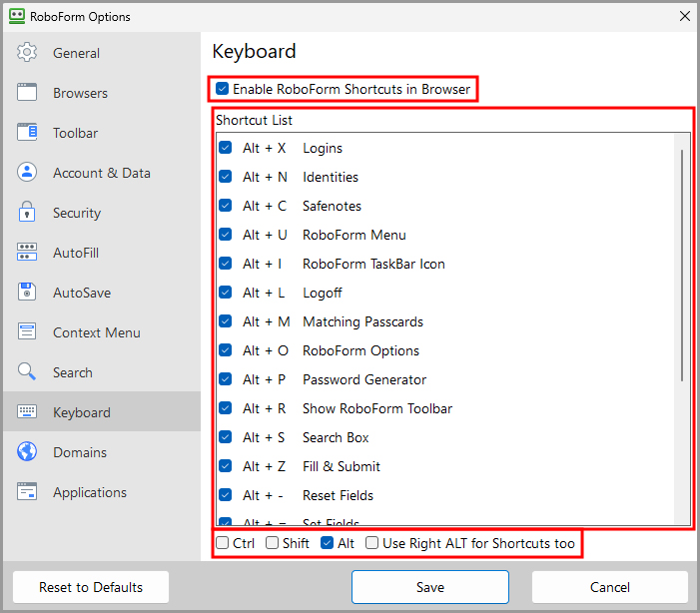The width and height of the screenshot is (700, 613).
Task: Select the Show RoboForm Toolbar row text
Action: [377, 408]
